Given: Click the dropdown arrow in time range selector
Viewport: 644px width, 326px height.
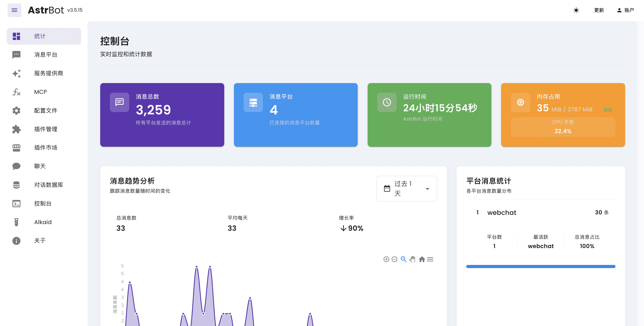Looking at the screenshot, I should 427,189.
